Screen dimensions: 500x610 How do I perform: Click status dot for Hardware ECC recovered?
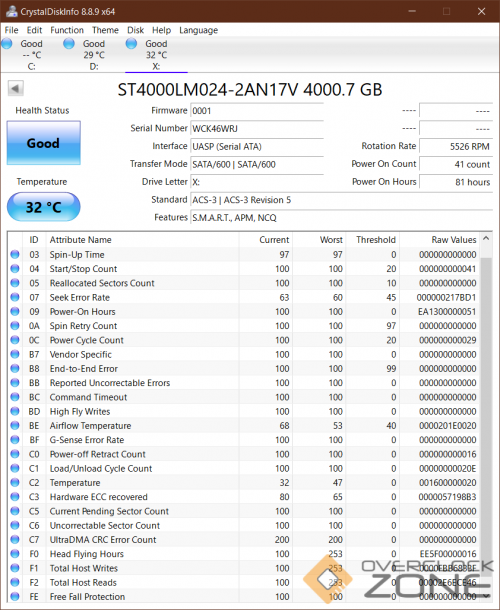15,497
